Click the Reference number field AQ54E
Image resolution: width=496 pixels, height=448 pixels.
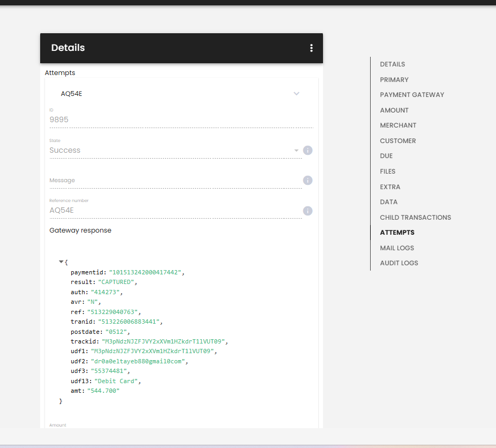point(176,211)
